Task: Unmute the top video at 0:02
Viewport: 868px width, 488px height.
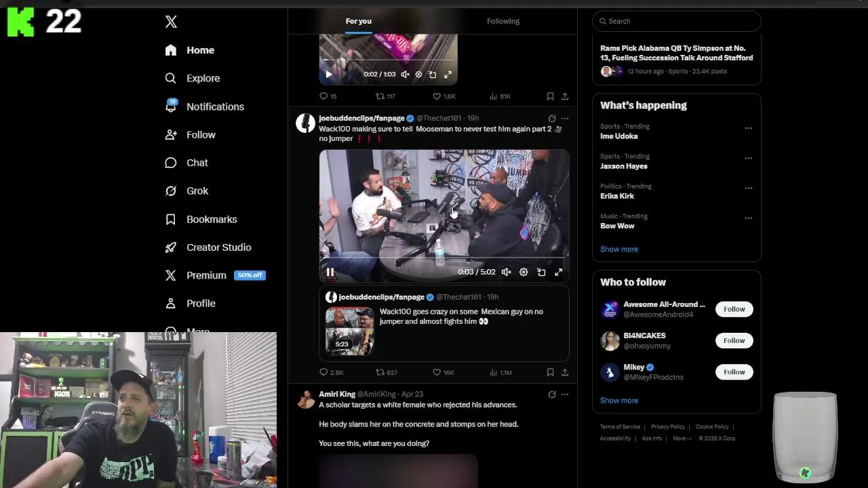Action: [x=405, y=75]
